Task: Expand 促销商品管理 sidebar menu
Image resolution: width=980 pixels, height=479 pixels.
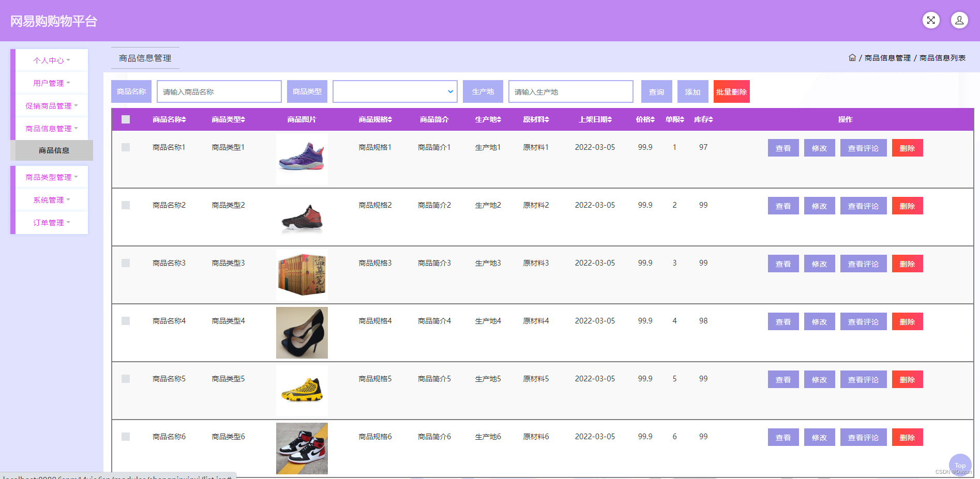Action: pyautogui.click(x=52, y=106)
